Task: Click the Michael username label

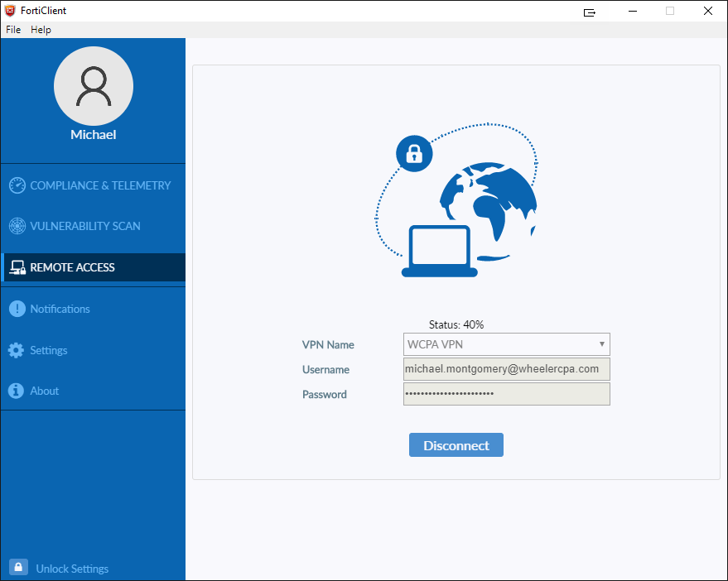Action: click(x=94, y=135)
